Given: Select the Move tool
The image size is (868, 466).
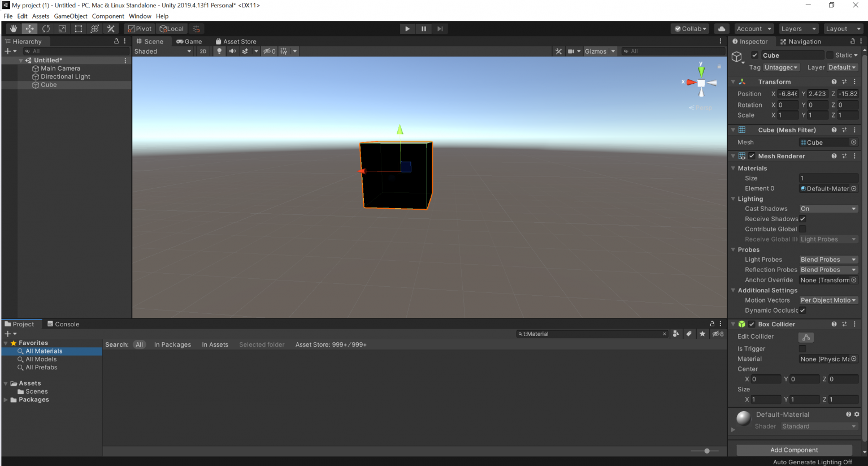Looking at the screenshot, I should click(29, 28).
